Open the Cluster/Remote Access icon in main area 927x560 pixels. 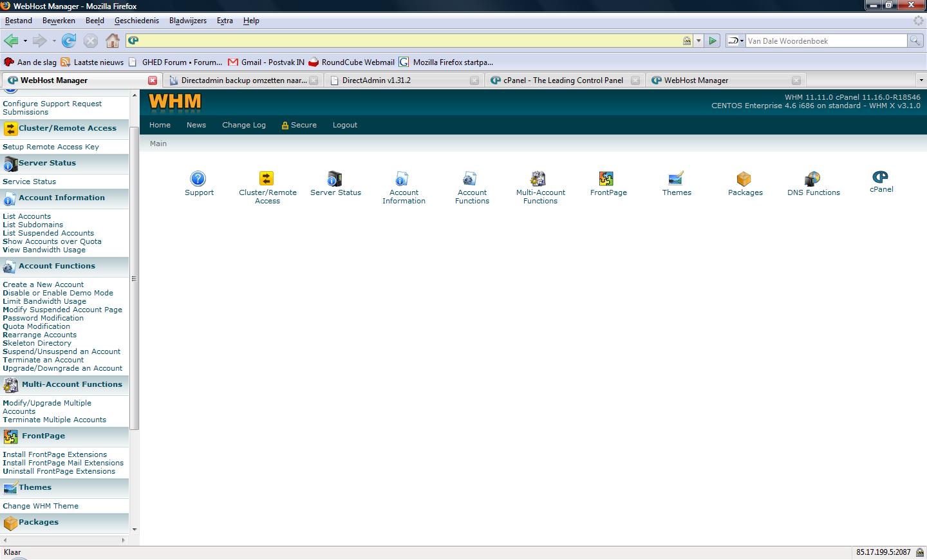pos(267,178)
